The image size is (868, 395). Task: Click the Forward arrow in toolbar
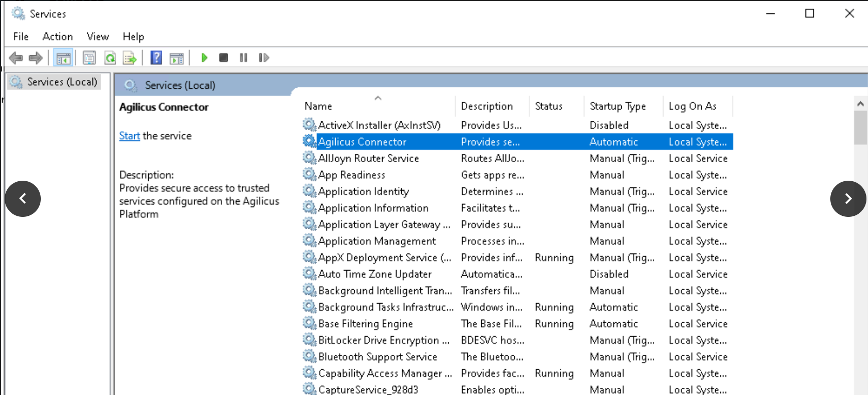coord(36,58)
